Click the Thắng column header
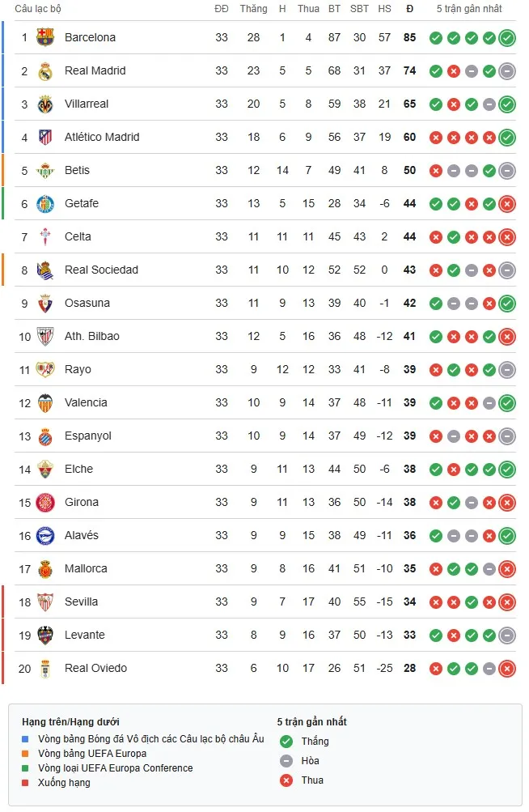 253,9
